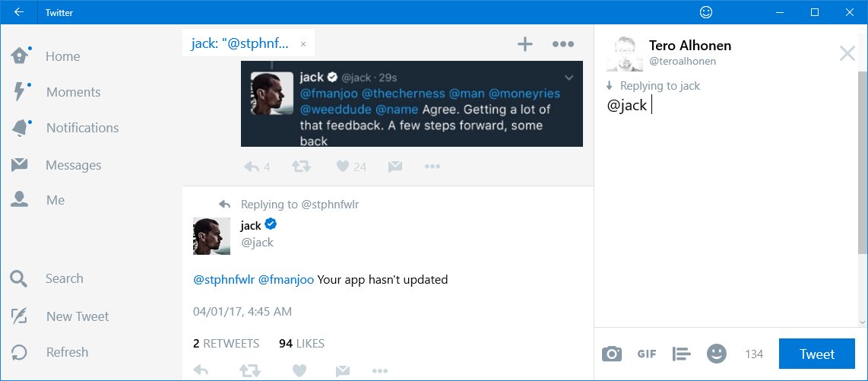Image resolution: width=868 pixels, height=381 pixels.
Task: Send embedded tweet via direct message icon
Action: tap(394, 166)
